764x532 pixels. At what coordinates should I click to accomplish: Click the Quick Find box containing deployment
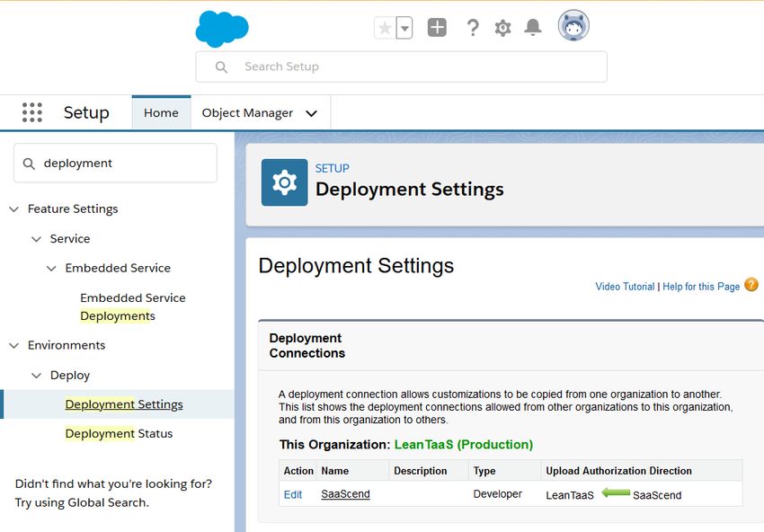(x=115, y=164)
